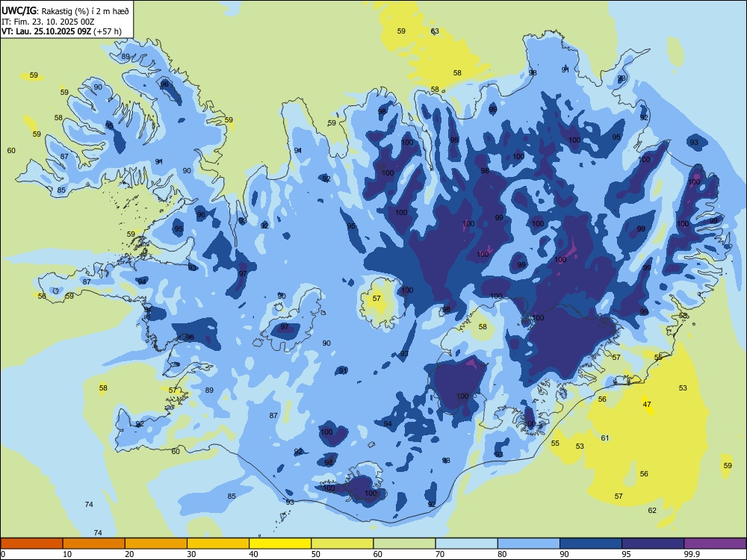Click the '62' humidity value on the map
The height and width of the screenshot is (560, 747).
[652, 511]
